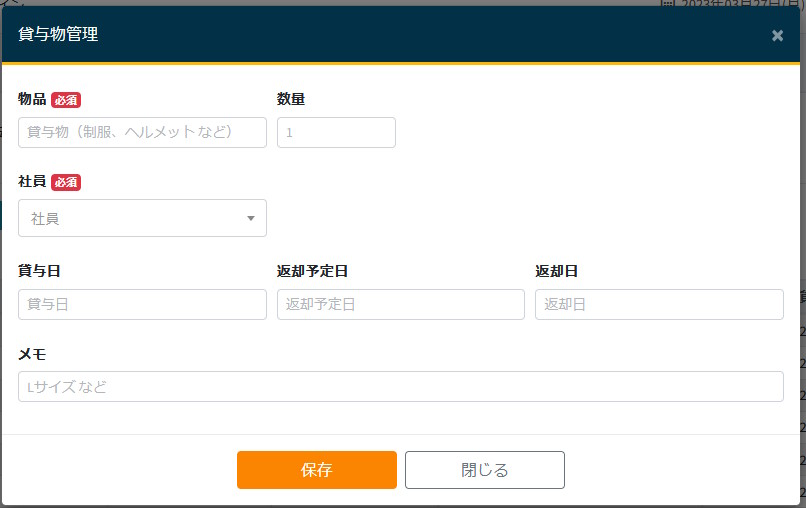This screenshot has height=508, width=806.
Task: Click the 必須 badge beside 社員
Action: 66,182
